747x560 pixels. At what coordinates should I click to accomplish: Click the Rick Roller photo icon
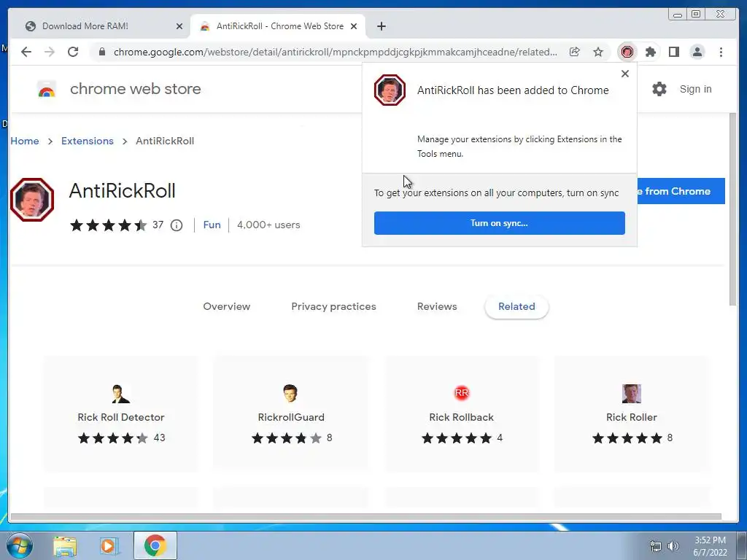632,393
